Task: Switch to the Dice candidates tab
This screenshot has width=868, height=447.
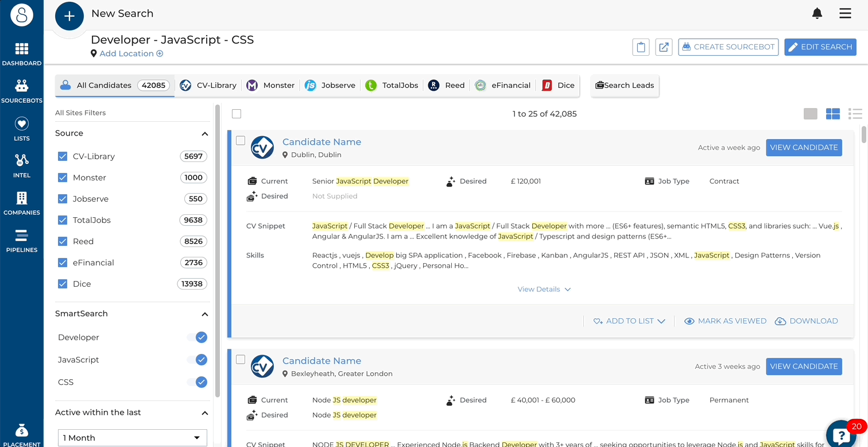Action: [557, 84]
